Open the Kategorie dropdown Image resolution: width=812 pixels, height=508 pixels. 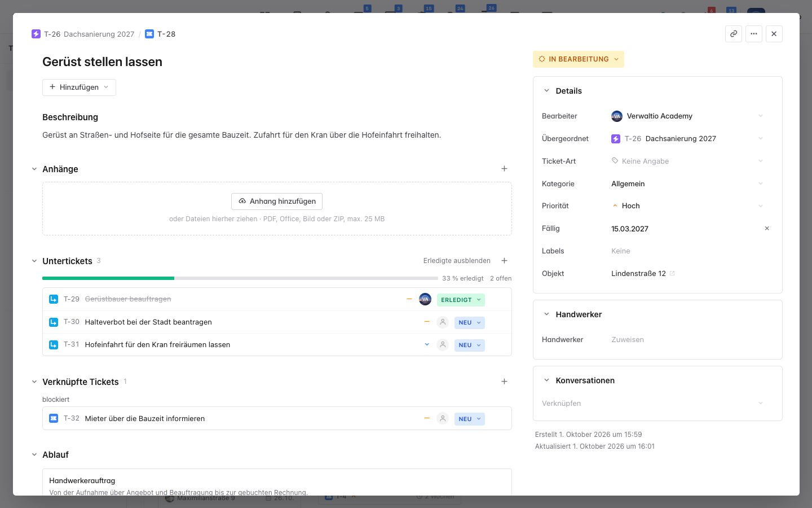687,184
